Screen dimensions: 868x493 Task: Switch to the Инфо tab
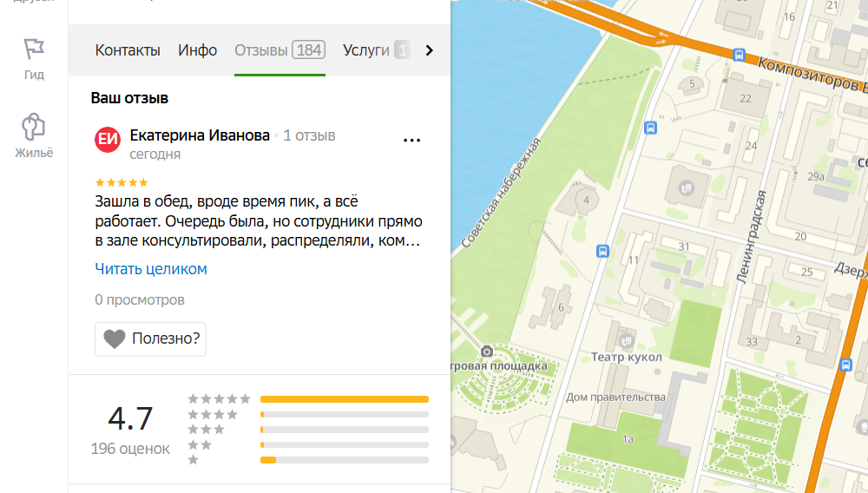point(198,50)
